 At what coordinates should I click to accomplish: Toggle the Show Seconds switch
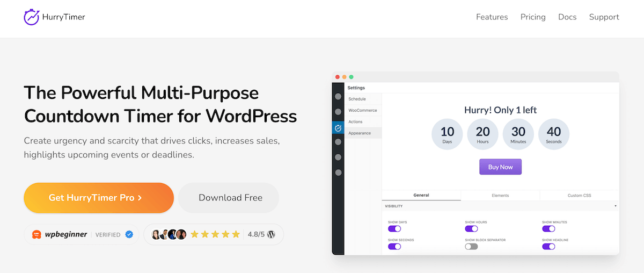pyautogui.click(x=394, y=247)
